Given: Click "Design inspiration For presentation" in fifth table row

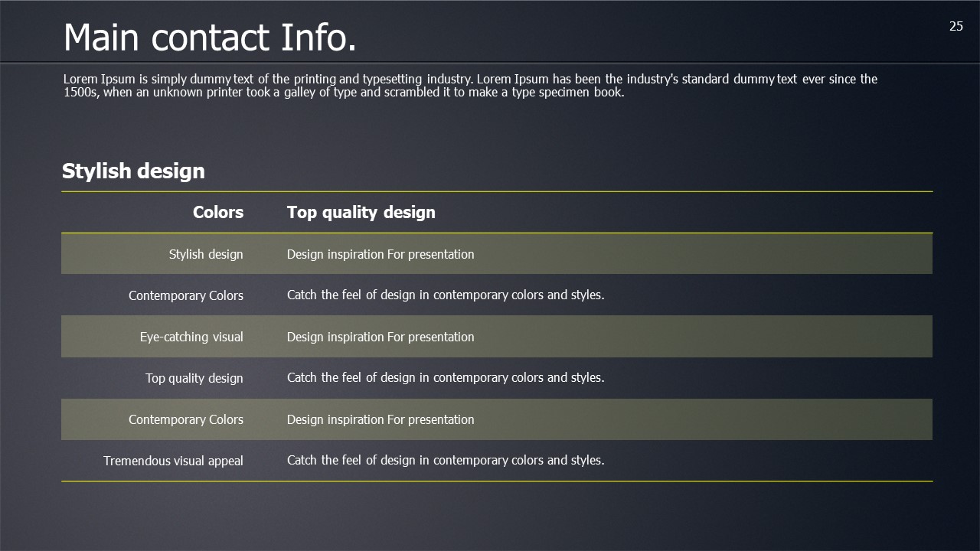Looking at the screenshot, I should pos(381,419).
